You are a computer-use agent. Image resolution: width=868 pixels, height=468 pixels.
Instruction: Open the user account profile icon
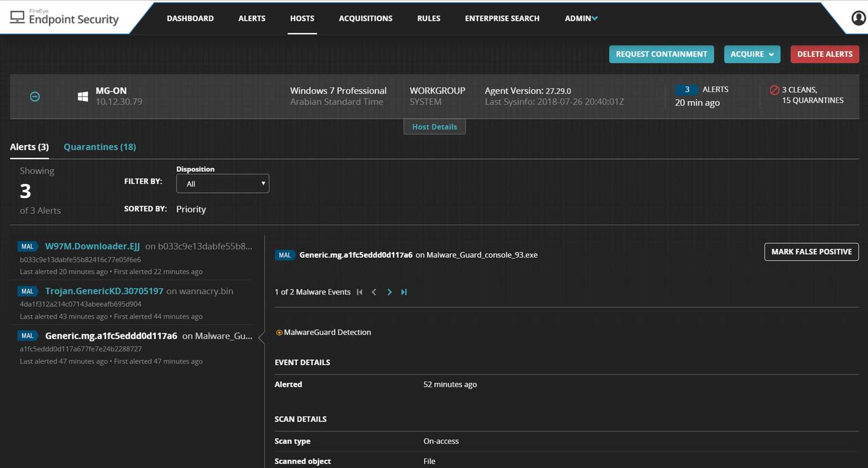coord(858,18)
